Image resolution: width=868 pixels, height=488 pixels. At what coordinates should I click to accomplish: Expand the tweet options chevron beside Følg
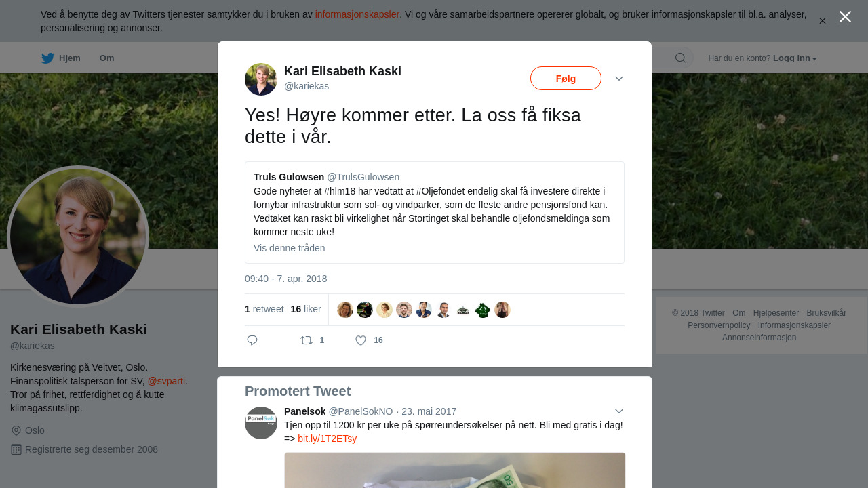[619, 79]
